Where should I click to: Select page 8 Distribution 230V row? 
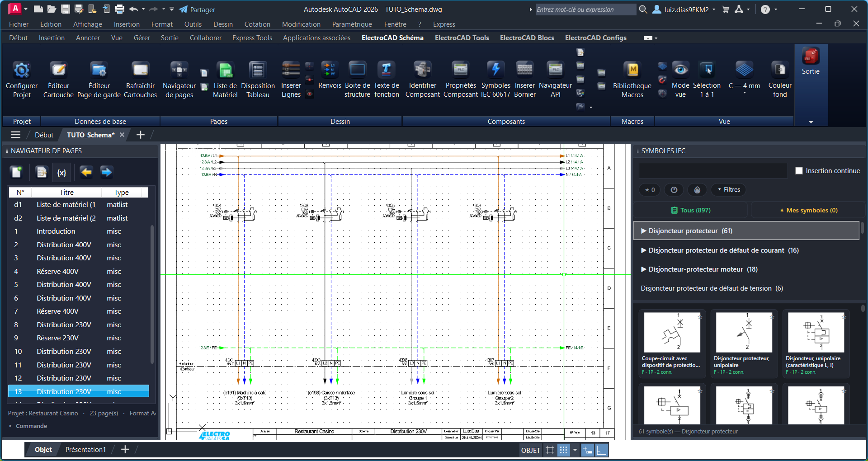click(79, 325)
